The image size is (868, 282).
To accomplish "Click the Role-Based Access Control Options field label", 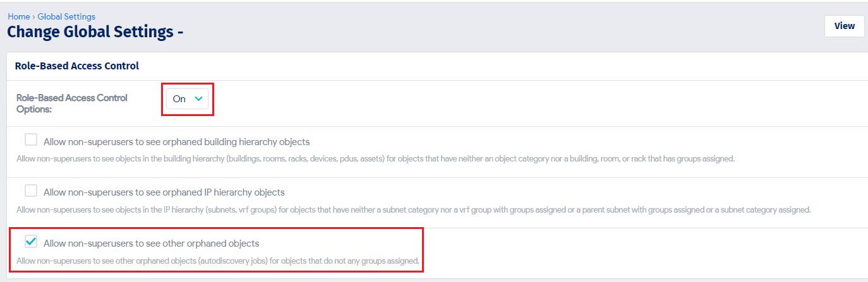I will [x=72, y=103].
